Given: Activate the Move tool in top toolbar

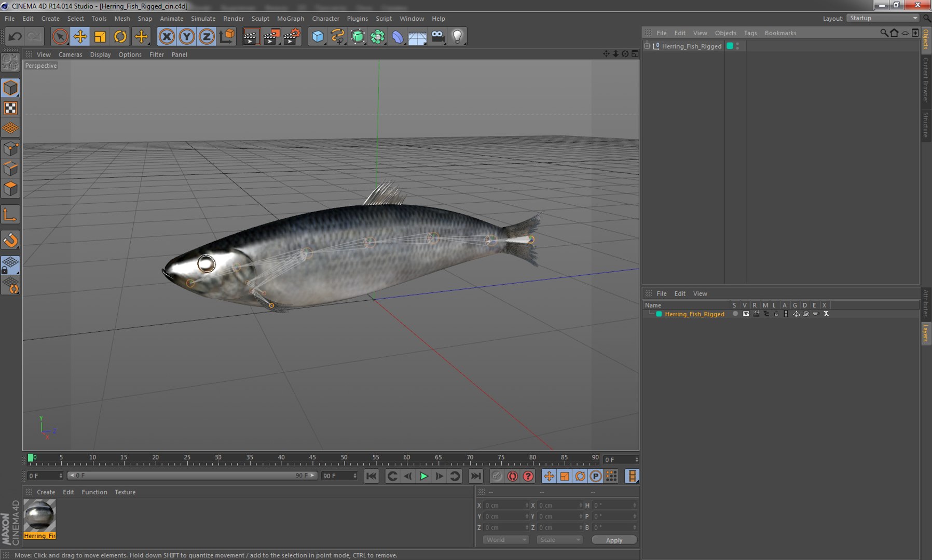Looking at the screenshot, I should point(80,36).
